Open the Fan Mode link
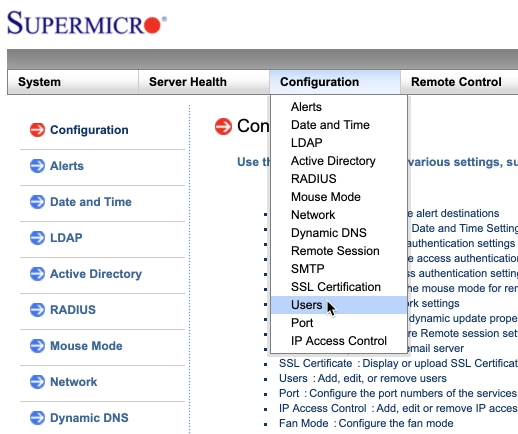Viewport: 518px width, 434px height. coord(304,423)
